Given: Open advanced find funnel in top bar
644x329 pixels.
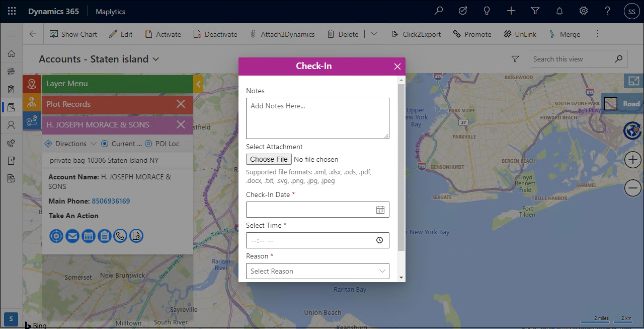Looking at the screenshot, I should 535,11.
